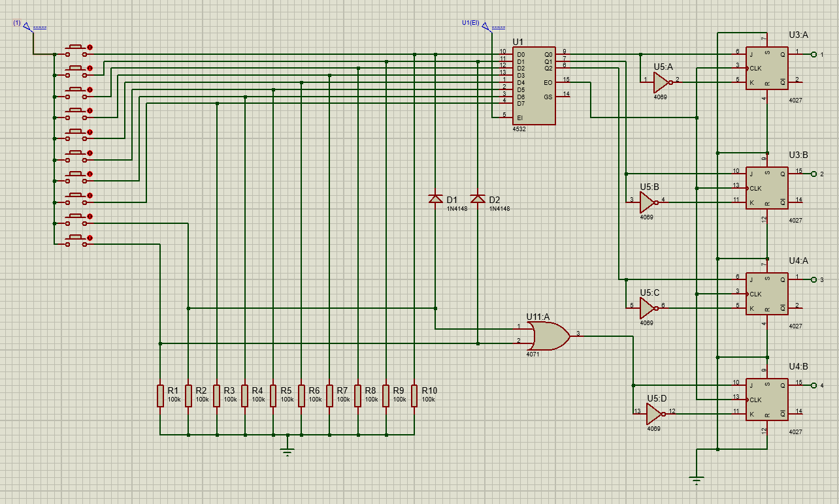This screenshot has width=839, height=504.
Task: Click output terminal on U4:A Q pin
Action: tap(814, 279)
